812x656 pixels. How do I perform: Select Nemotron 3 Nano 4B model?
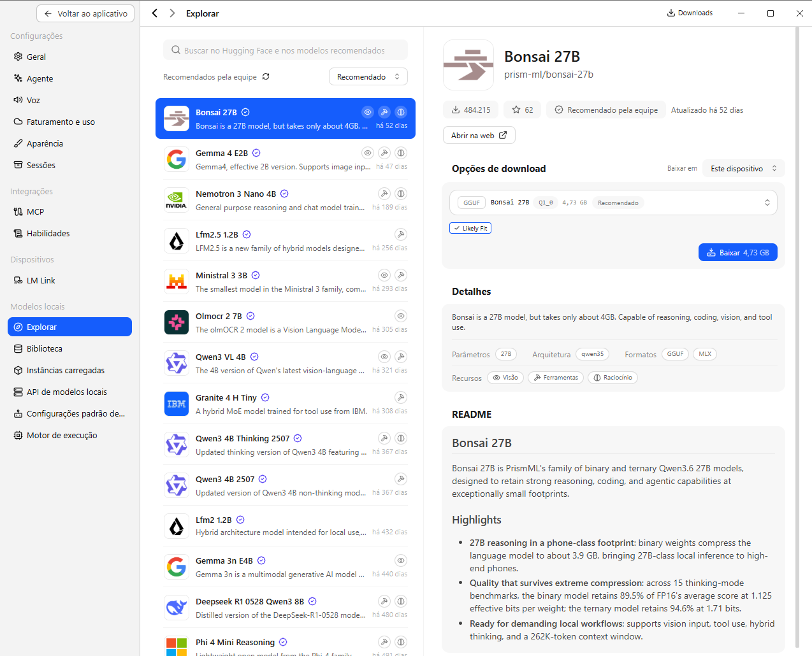tap(286, 200)
